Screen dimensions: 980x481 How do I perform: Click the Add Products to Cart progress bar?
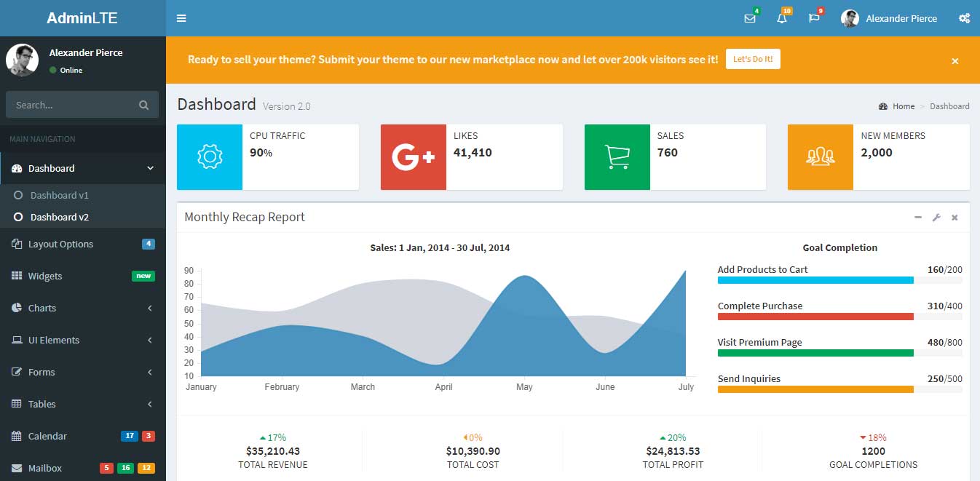click(x=815, y=280)
